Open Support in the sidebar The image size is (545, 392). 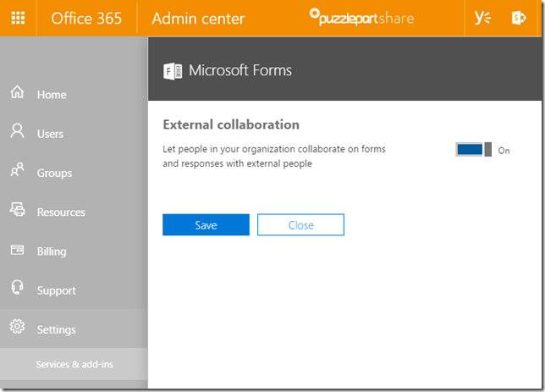[74, 290]
